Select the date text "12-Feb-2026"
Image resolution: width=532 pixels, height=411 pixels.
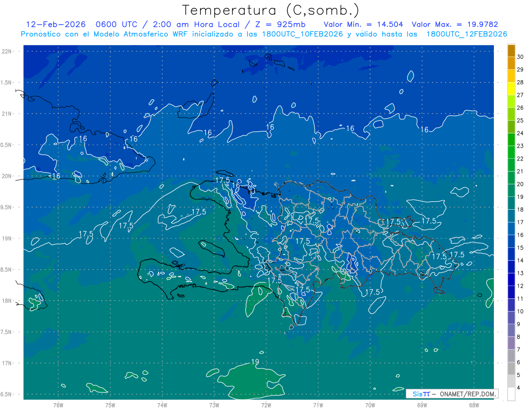tap(56, 24)
